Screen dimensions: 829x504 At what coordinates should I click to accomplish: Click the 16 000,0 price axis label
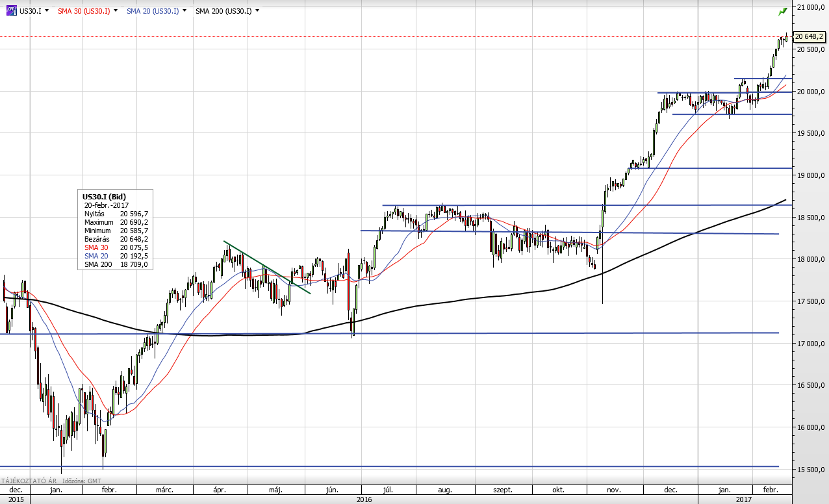click(810, 427)
